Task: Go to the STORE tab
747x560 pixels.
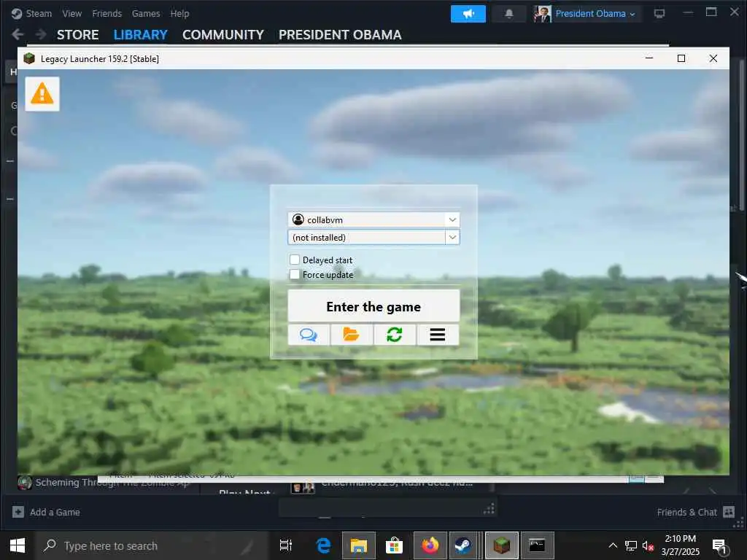Action: (x=77, y=35)
